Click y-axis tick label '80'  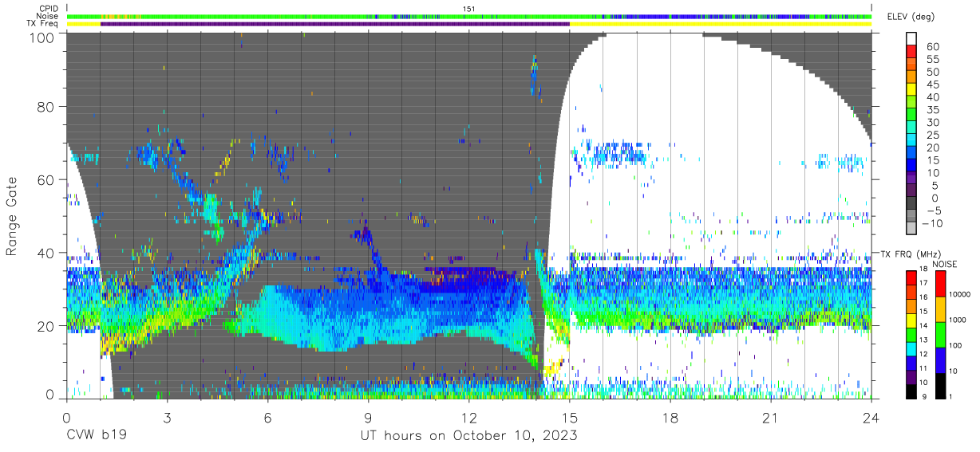click(45, 108)
